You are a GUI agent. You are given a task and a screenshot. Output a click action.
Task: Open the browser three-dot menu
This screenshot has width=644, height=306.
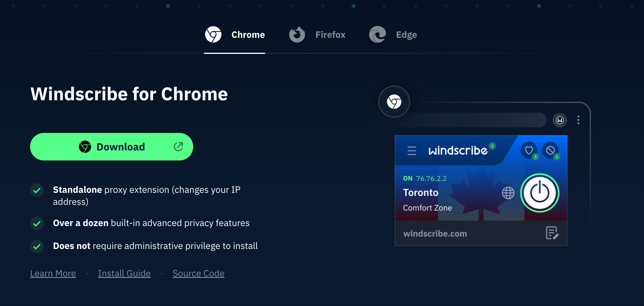click(578, 120)
